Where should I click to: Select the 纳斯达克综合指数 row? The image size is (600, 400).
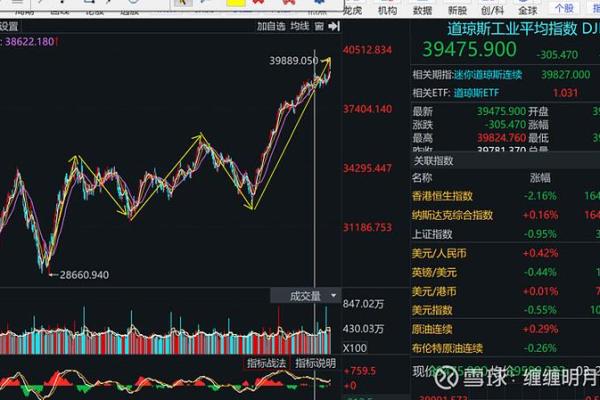(506, 215)
